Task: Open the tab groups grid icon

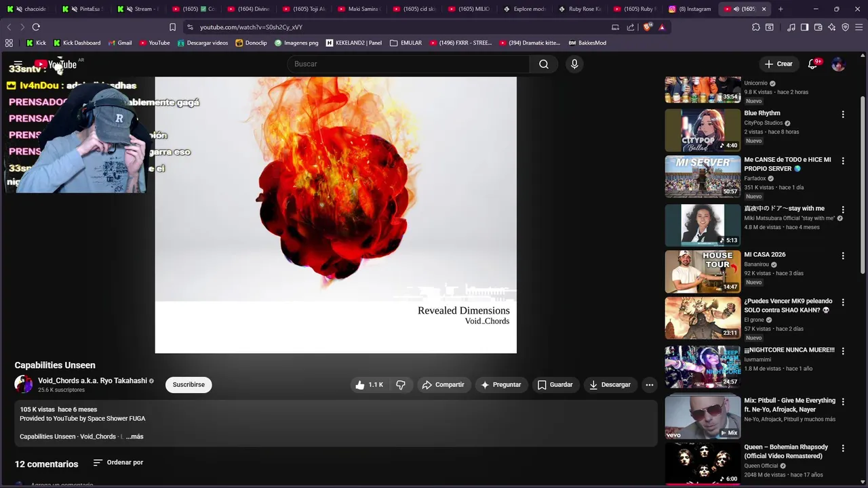Action: [x=9, y=43]
